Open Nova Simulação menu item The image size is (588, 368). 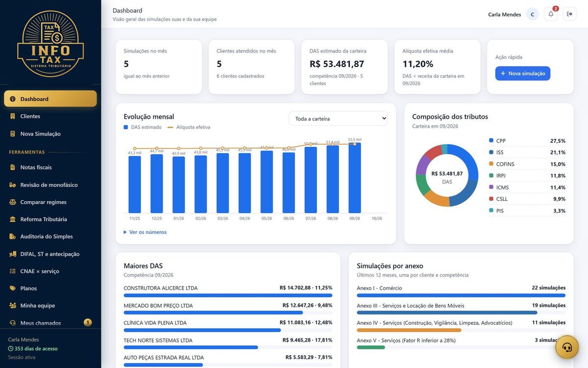(50, 133)
